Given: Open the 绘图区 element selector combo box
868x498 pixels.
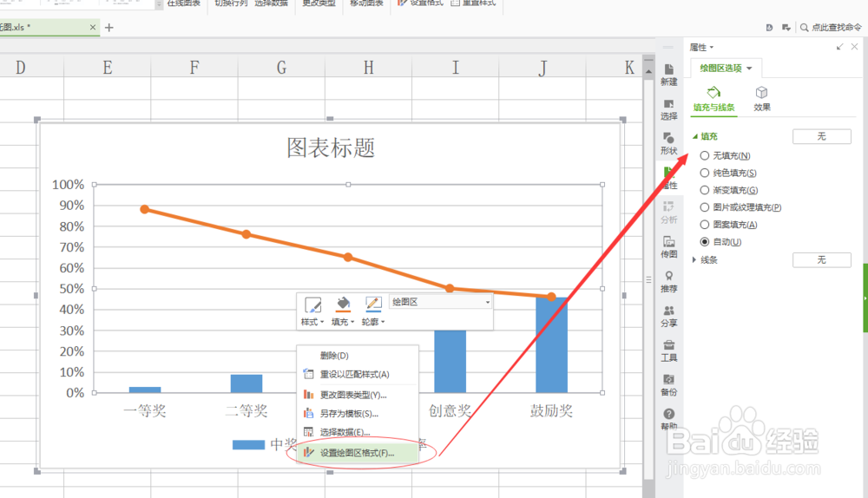Looking at the screenshot, I should [440, 302].
